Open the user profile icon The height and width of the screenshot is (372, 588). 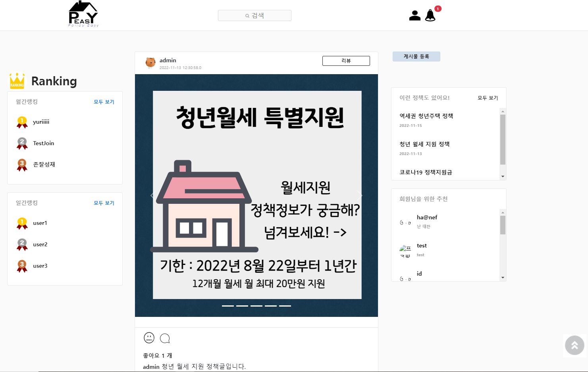pos(415,15)
